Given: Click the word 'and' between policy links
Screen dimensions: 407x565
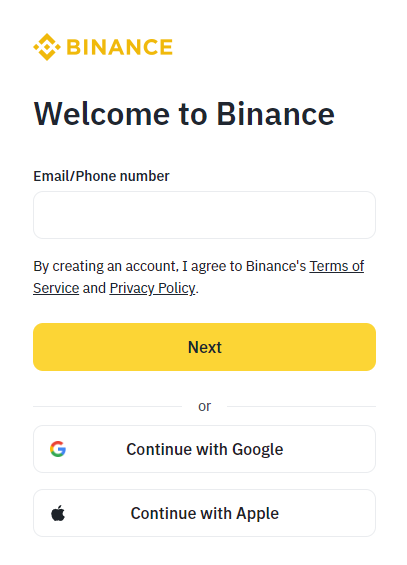Looking at the screenshot, I should pos(94,288).
